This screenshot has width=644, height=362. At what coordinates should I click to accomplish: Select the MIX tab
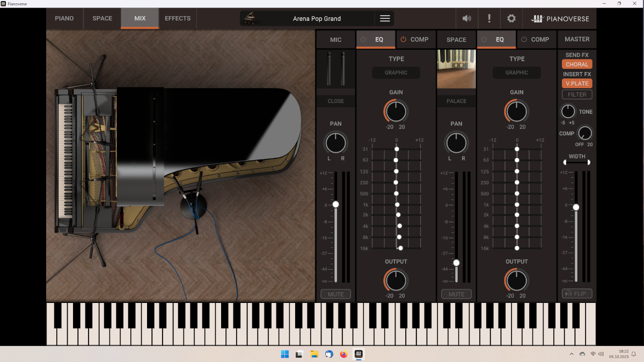140,18
